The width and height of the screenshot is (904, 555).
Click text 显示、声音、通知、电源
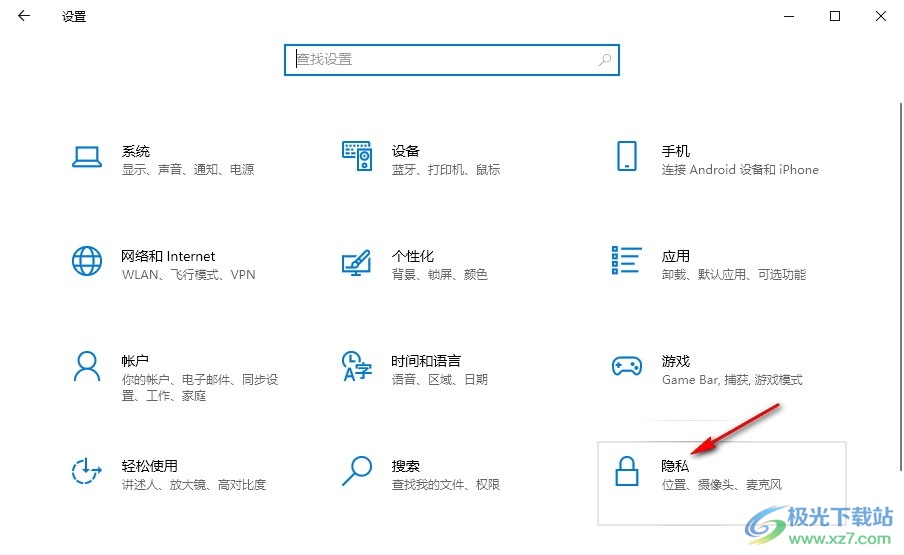[x=188, y=169]
